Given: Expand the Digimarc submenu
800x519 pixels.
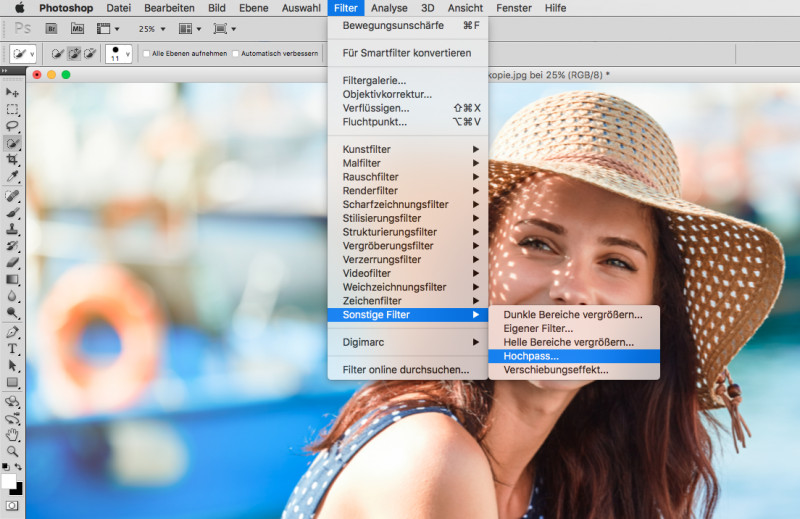Looking at the screenshot, I should click(408, 342).
